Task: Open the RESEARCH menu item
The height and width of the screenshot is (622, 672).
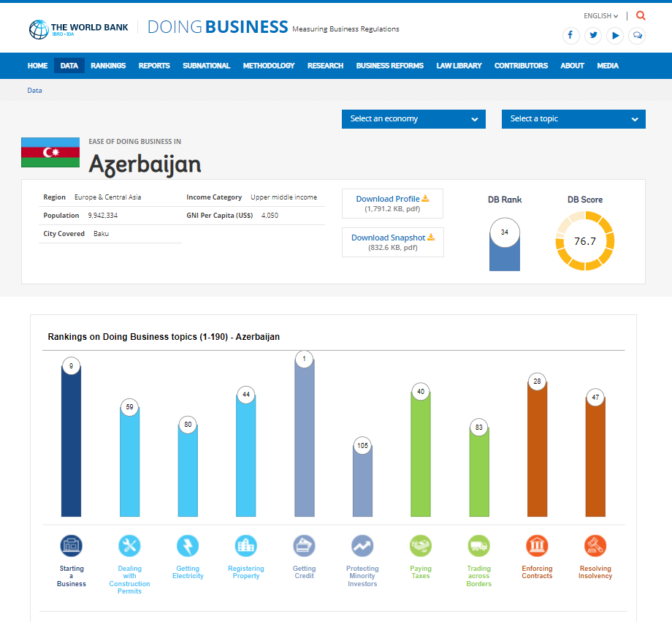Action: 325,66
